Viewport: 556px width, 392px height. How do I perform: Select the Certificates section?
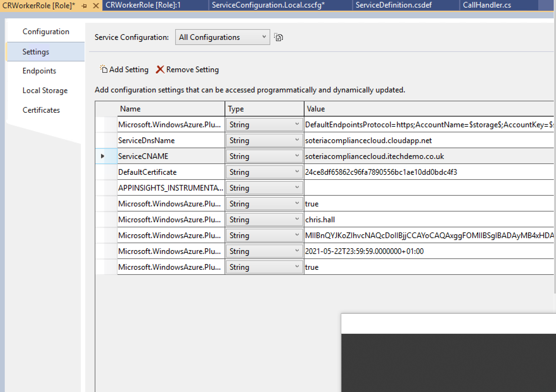(x=41, y=110)
